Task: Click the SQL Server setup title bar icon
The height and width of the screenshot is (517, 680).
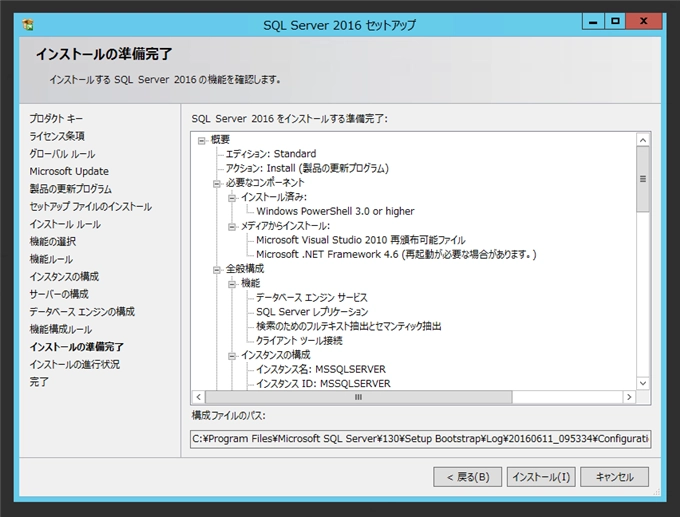Action: [28, 25]
